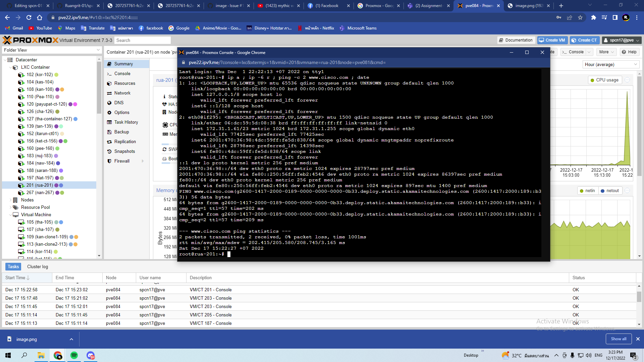
Task: Select container 201 (rua-201) in tree
Action: 49,185
